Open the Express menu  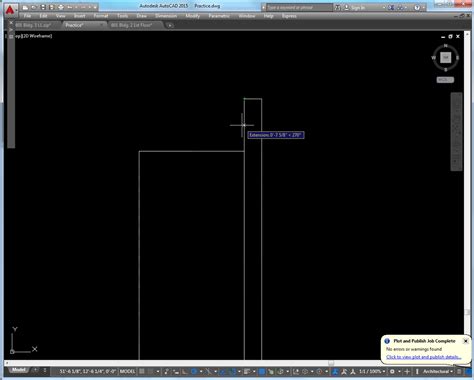pos(289,16)
